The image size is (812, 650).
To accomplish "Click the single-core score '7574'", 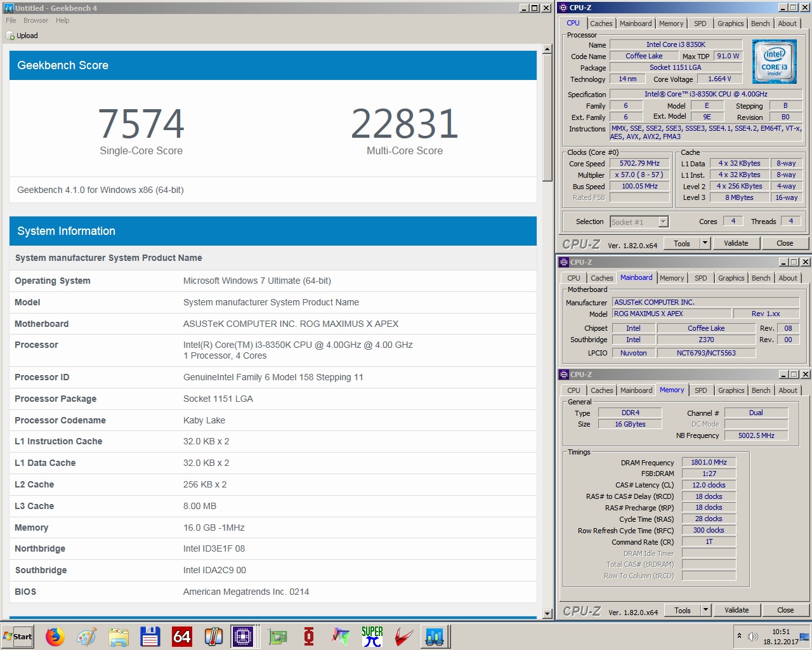I will tap(141, 123).
